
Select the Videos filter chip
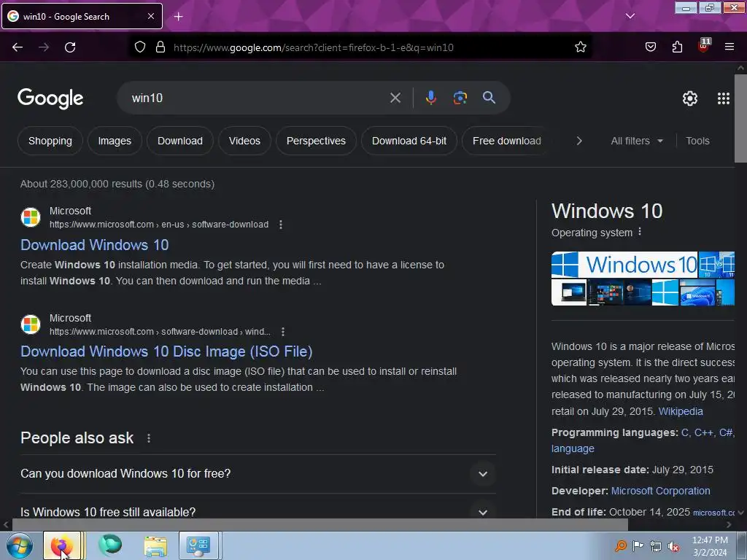[244, 141]
